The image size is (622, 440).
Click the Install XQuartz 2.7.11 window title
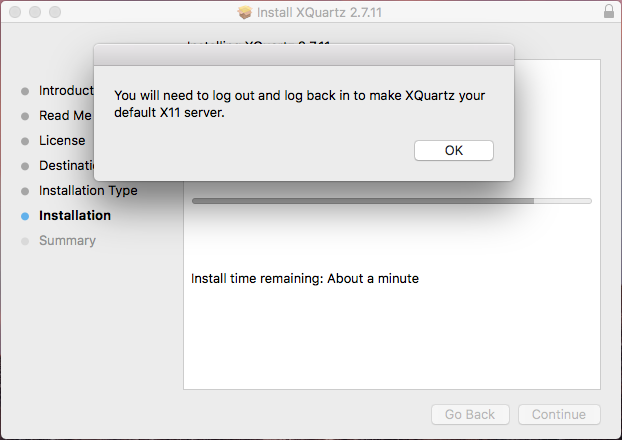point(319,12)
